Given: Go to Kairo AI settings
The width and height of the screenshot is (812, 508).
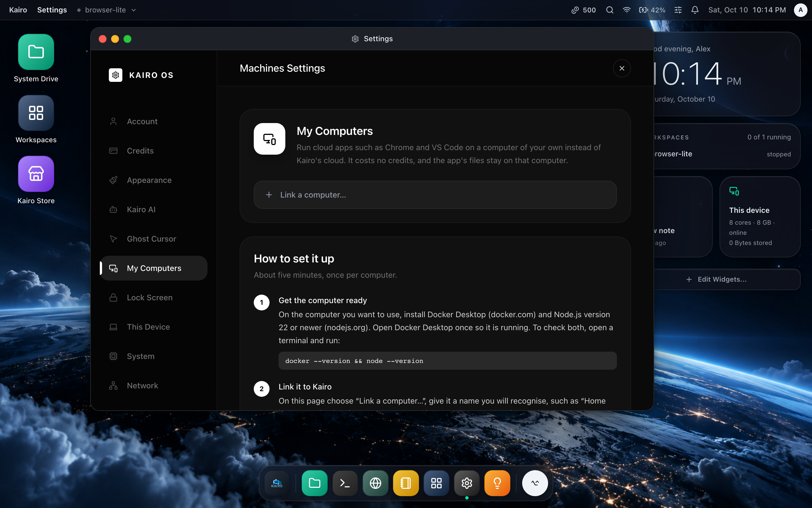Looking at the screenshot, I should (x=154, y=209).
